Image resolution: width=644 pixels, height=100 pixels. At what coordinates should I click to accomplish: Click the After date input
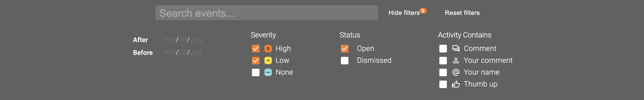(x=183, y=40)
